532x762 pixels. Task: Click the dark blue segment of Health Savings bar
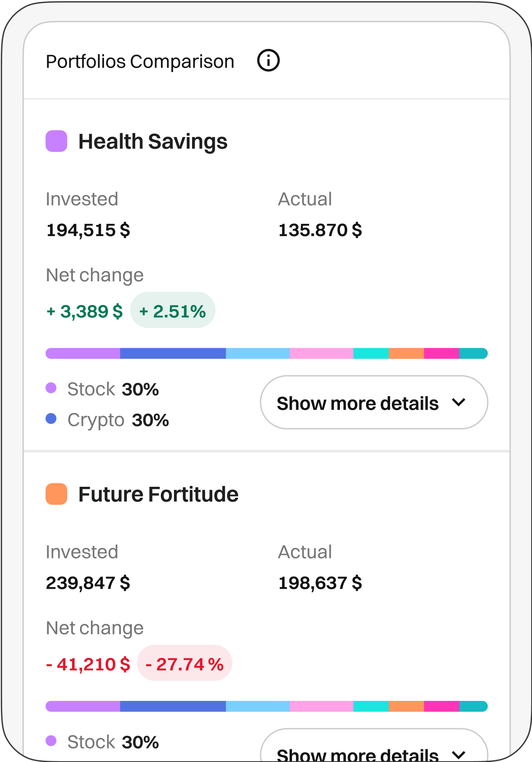tap(173, 354)
